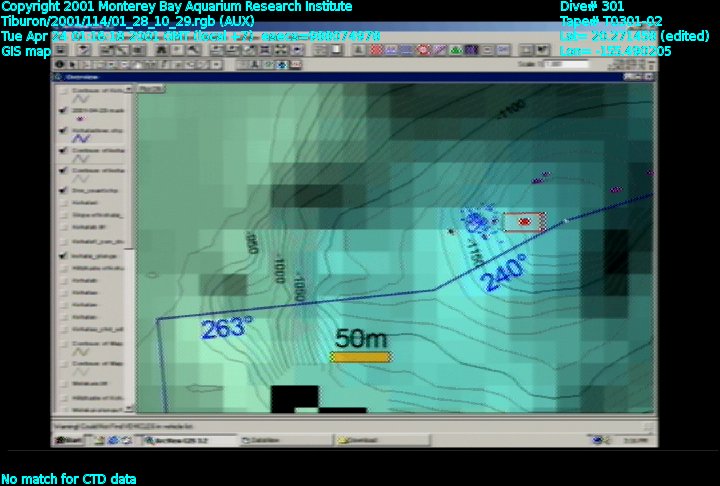Click the Zoom Out button icon
This screenshot has width=720, height=486.
pos(281,50)
